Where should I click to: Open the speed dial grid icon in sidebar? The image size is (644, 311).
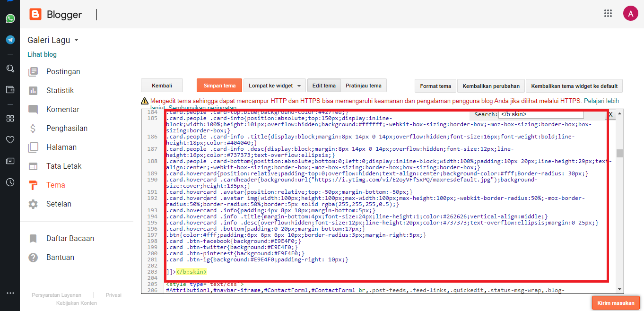click(10, 118)
